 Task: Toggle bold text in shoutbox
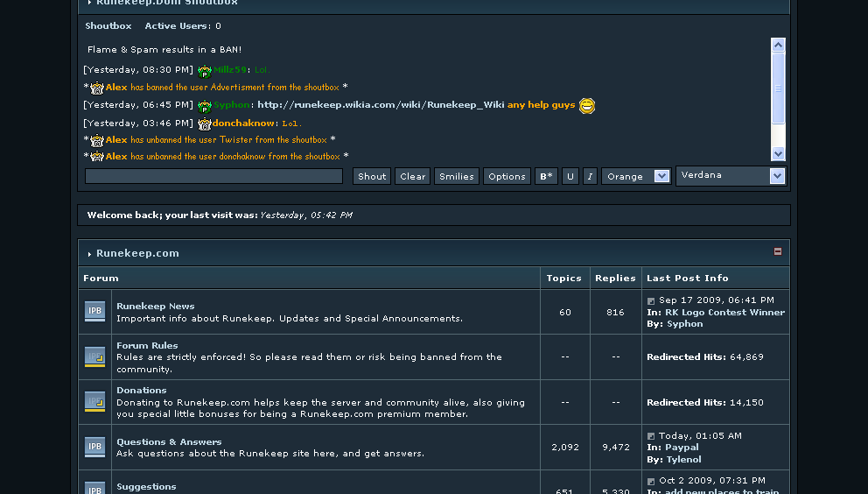point(546,176)
